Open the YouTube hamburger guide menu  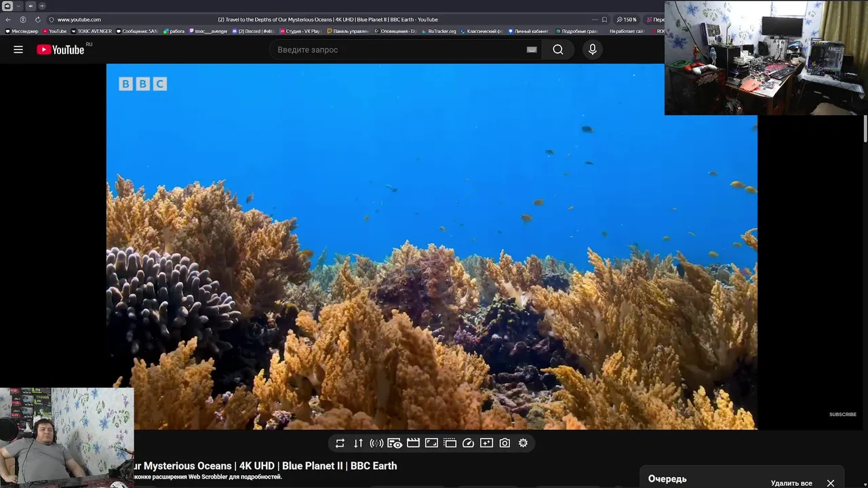(x=18, y=49)
